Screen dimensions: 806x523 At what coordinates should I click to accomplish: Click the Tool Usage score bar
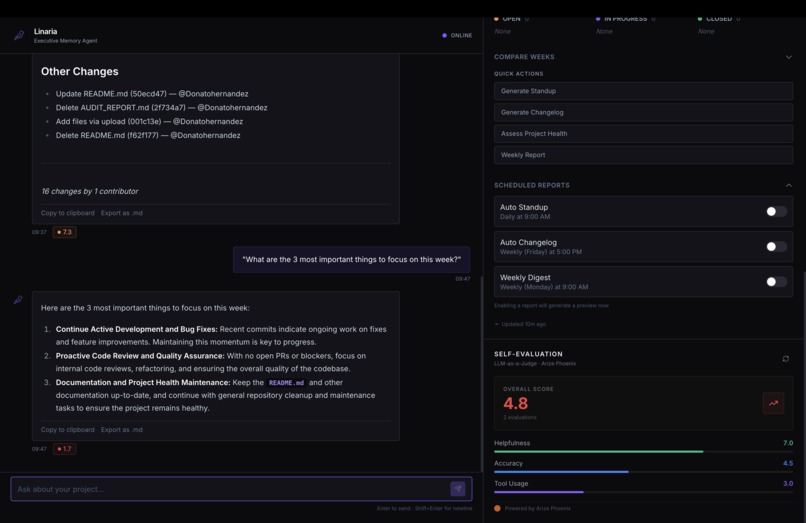click(643, 492)
